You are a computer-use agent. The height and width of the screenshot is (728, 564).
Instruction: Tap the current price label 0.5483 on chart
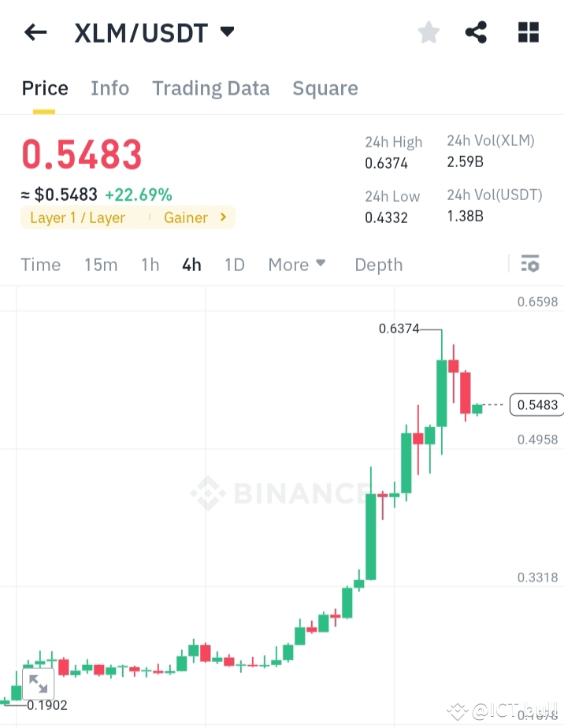[536, 404]
